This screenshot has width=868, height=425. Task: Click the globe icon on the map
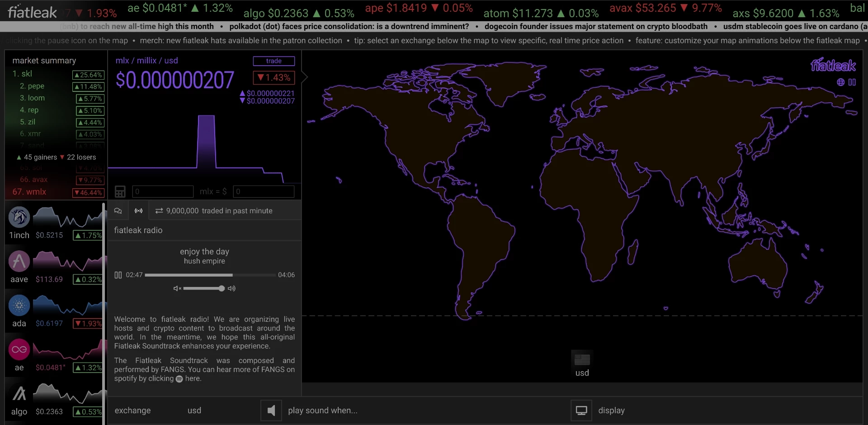tap(840, 82)
